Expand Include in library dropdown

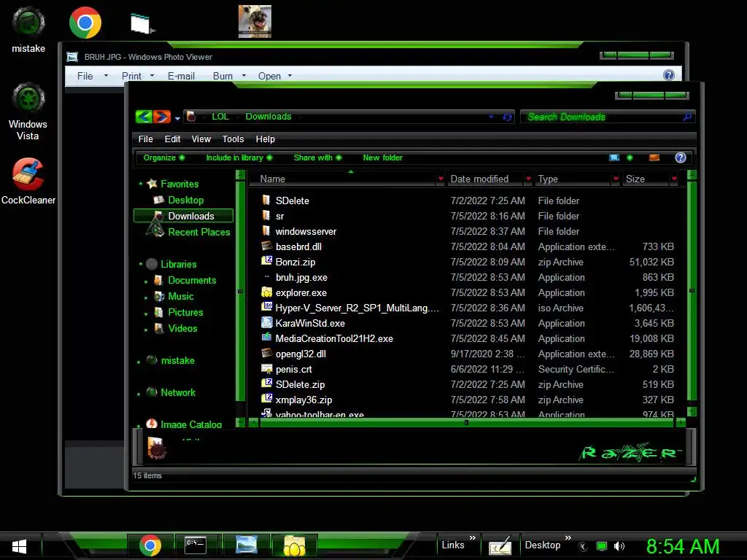pos(239,157)
